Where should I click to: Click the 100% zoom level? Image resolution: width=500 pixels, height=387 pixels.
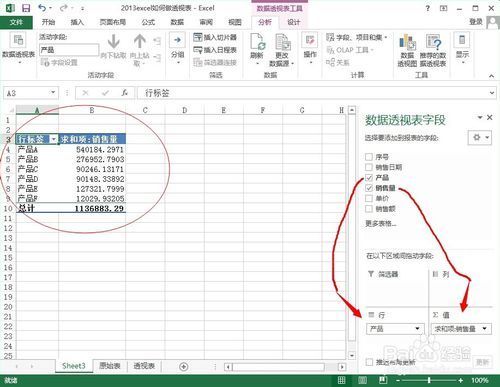tap(480, 380)
